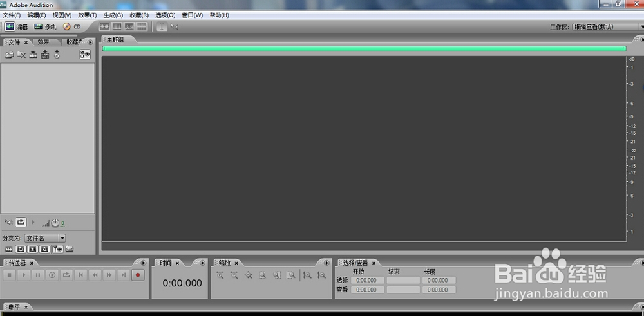Select the scrub tool next to I-beam

click(x=174, y=26)
